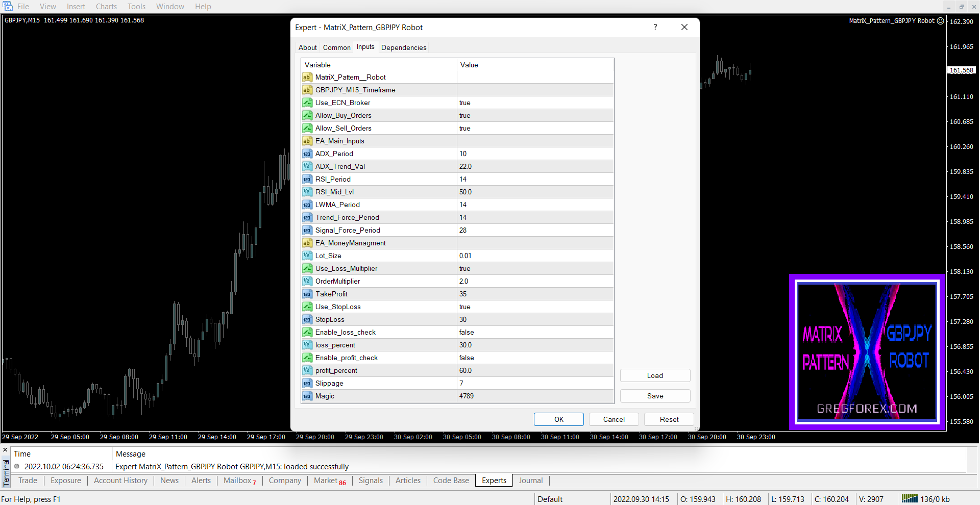This screenshot has width=980, height=505.
Task: Open the Use_Loss_Multiplier value dropdown
Action: [x=534, y=269]
